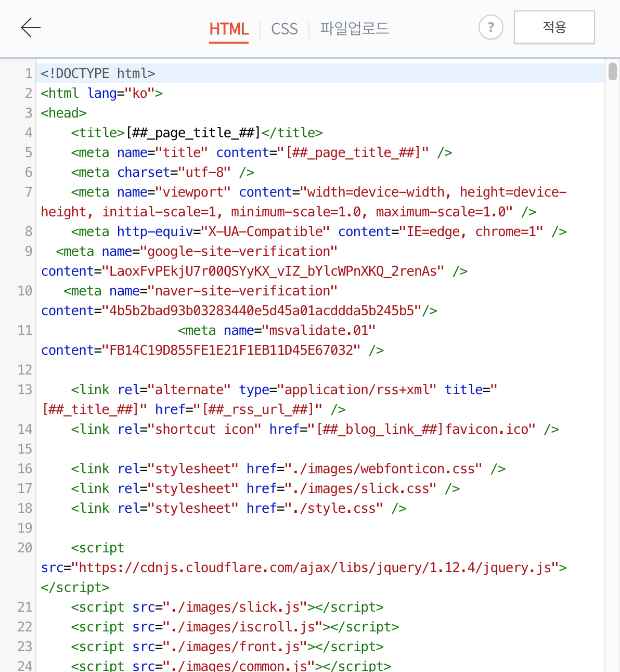This screenshot has width=620, height=672.
Task: Click the closing </script> tag after jquery
Action: tap(75, 587)
